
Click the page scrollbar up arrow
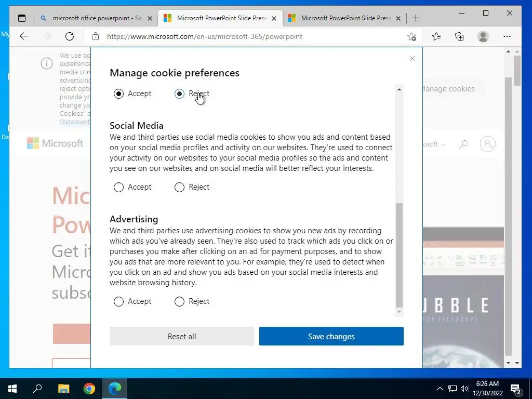[517, 51]
